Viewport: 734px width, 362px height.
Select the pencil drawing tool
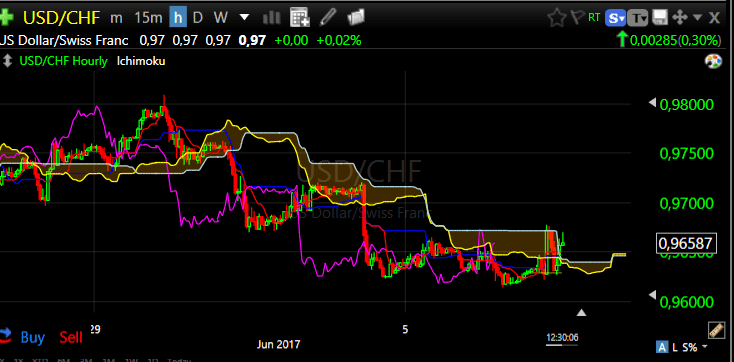[x=328, y=18]
